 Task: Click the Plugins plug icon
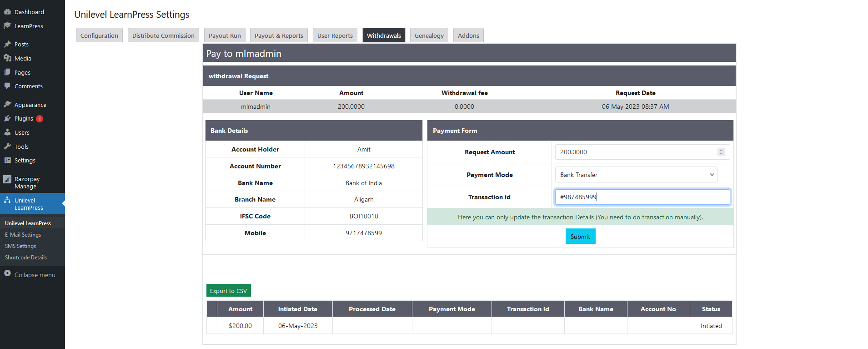pyautogui.click(x=7, y=118)
